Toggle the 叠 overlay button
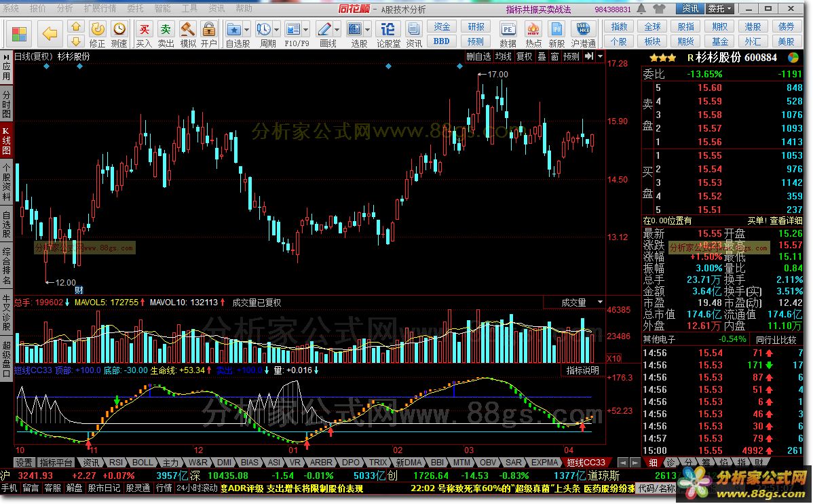813x504 pixels. 542,56
